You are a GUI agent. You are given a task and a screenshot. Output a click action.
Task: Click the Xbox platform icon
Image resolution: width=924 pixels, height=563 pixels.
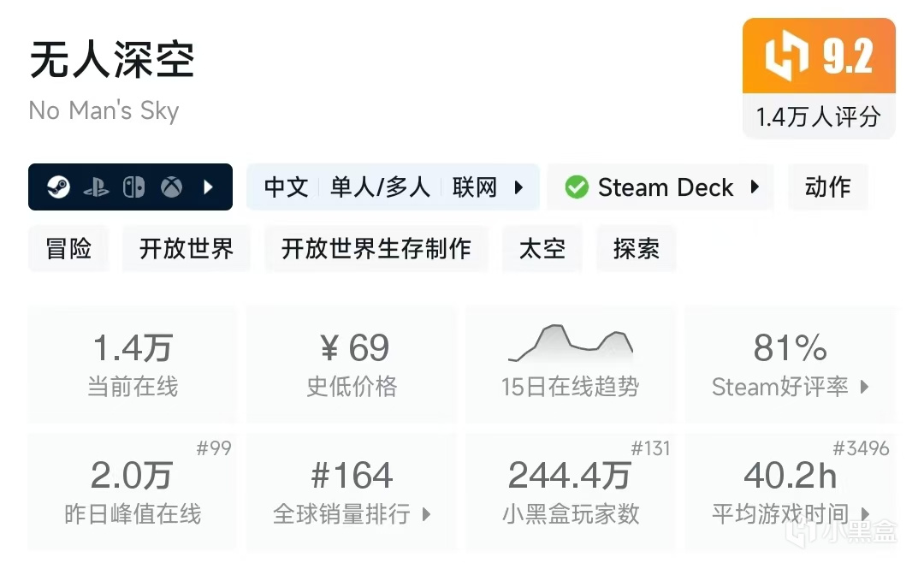[x=171, y=187]
